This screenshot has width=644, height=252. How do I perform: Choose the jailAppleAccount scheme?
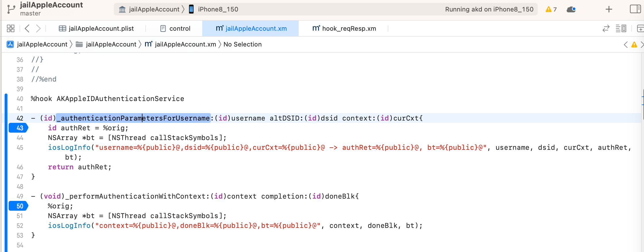149,9
